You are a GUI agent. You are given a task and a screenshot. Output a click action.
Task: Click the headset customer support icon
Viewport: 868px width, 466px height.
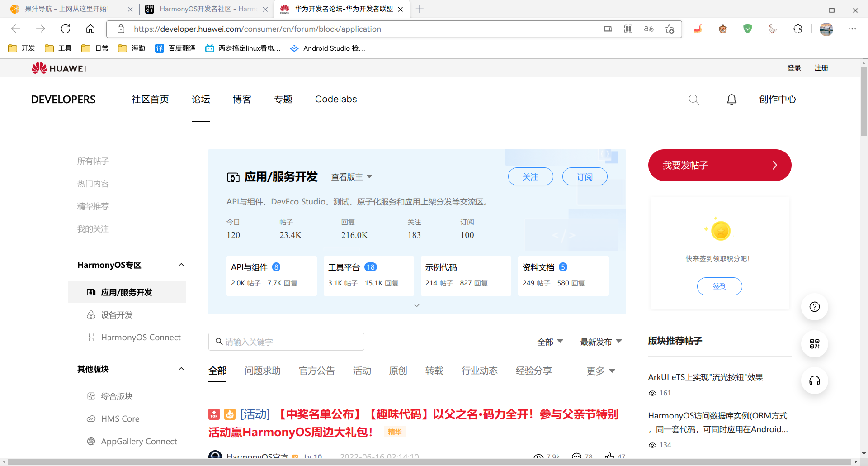pyautogui.click(x=814, y=381)
